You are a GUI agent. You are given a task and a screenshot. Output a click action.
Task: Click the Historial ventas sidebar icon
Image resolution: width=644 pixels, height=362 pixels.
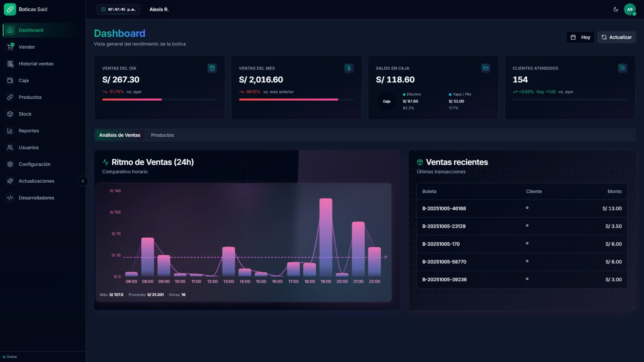(x=10, y=64)
